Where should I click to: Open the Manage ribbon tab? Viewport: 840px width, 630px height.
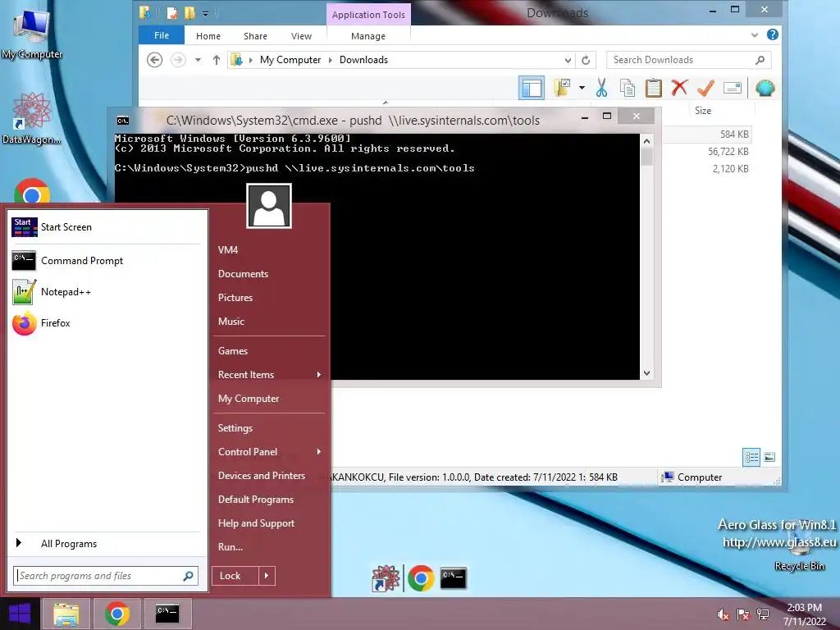(x=368, y=36)
